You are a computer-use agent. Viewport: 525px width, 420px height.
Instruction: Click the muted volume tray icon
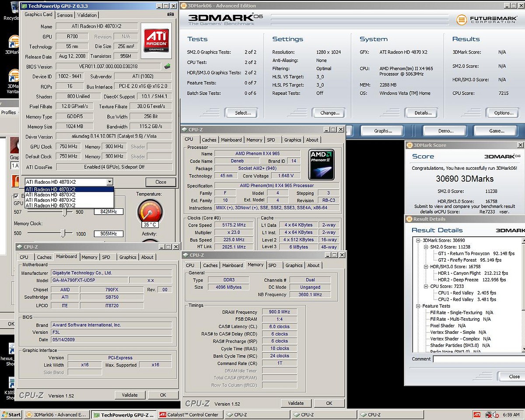click(496, 414)
